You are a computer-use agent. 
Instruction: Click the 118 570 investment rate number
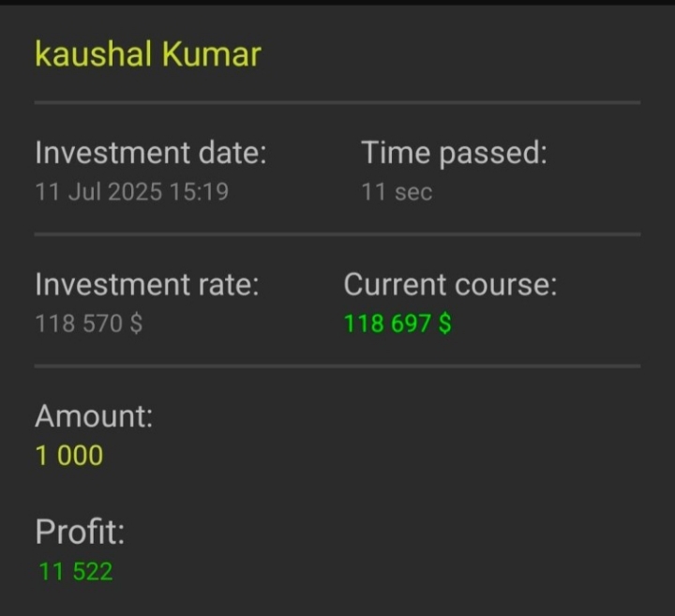78,324
